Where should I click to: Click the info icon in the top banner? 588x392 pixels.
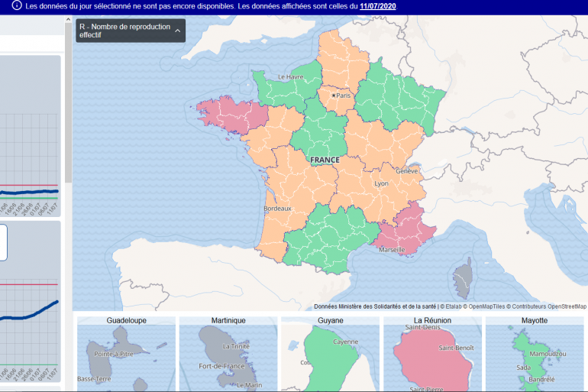click(x=17, y=6)
